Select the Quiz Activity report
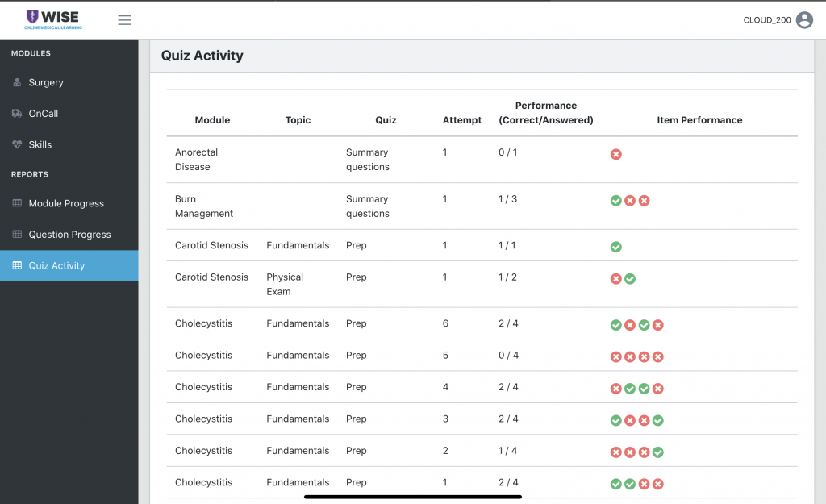826x504 pixels. point(56,265)
